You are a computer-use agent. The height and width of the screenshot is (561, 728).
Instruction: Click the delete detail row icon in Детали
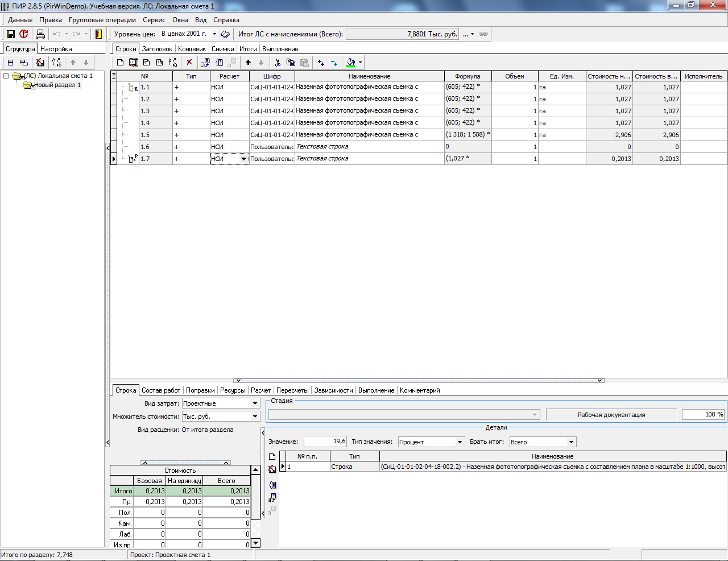[272, 469]
